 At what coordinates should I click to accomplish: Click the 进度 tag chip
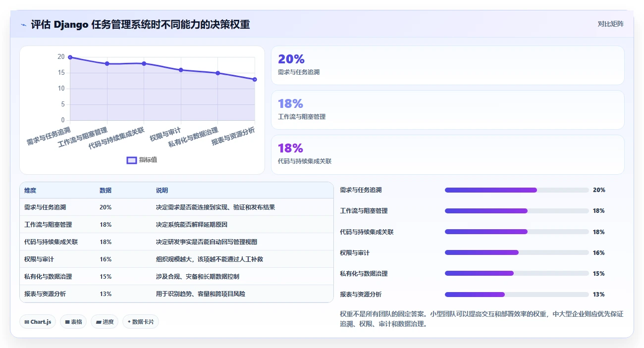tap(105, 322)
